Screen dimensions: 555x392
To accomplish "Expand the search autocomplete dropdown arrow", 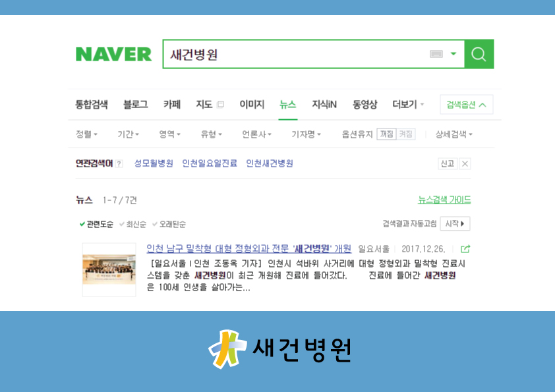I will point(453,54).
